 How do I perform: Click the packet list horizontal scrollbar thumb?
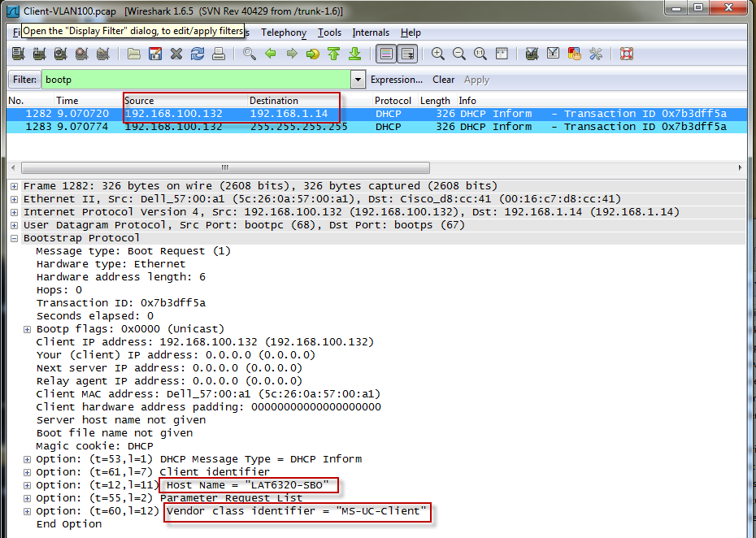point(225,167)
